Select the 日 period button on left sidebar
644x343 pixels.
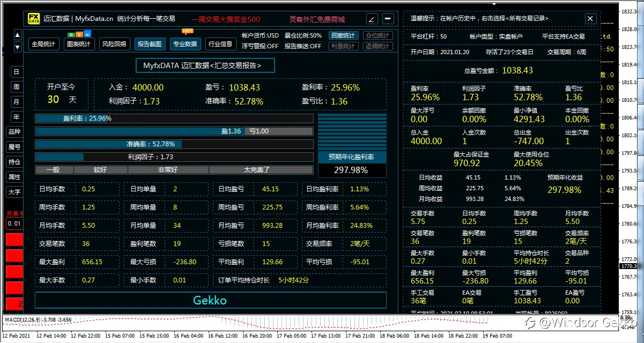[16, 72]
